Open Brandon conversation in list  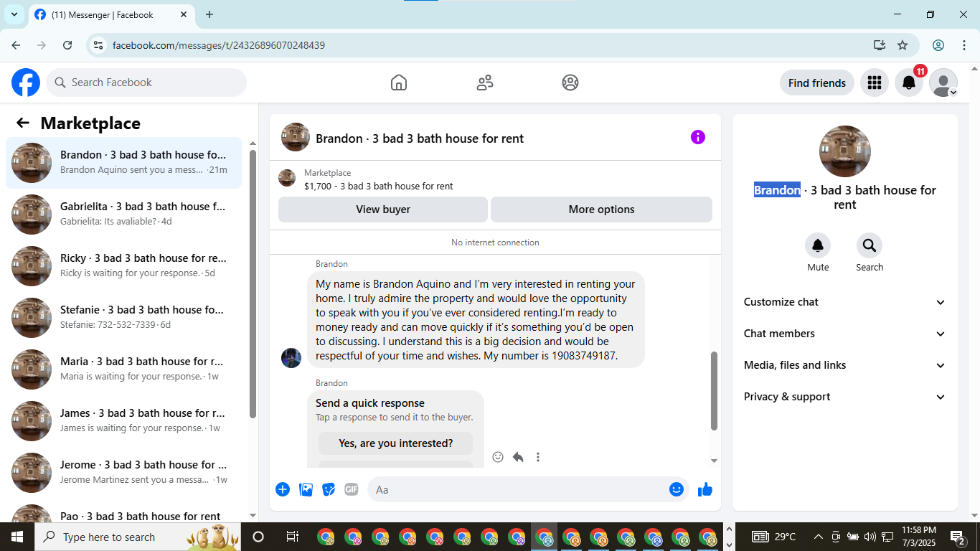[x=124, y=163]
